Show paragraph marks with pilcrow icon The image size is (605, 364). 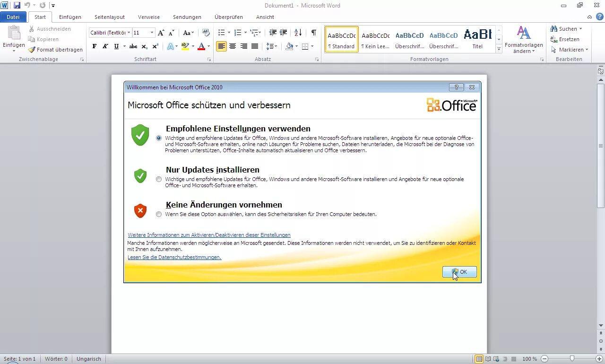pyautogui.click(x=313, y=33)
